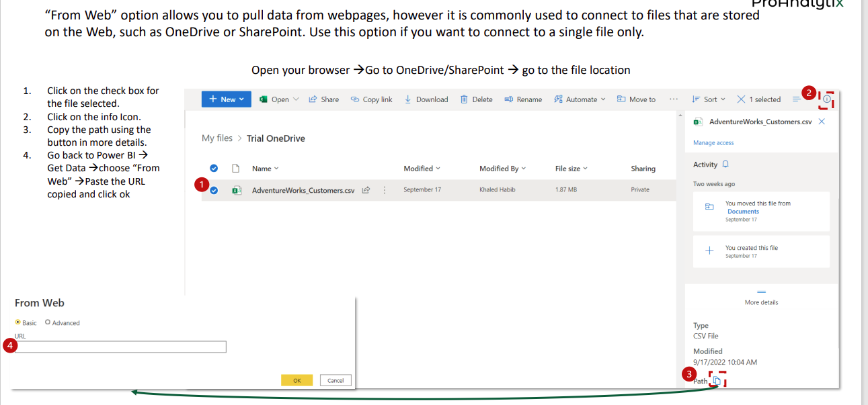Clear the '1 selected' selection X

[741, 99]
